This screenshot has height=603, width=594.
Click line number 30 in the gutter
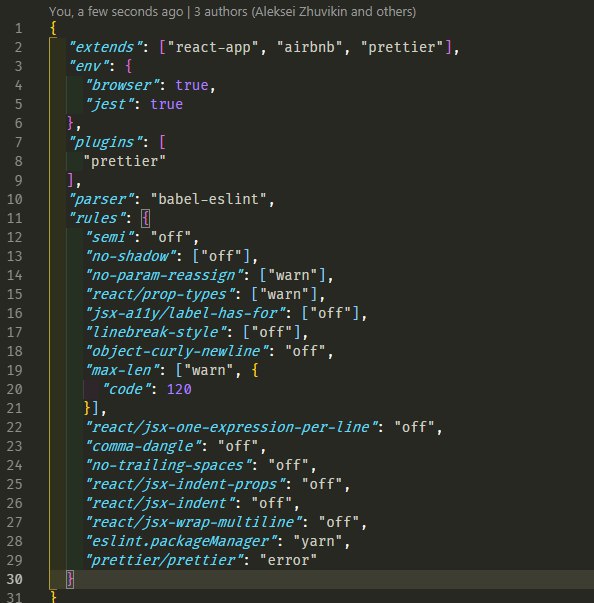(15, 579)
